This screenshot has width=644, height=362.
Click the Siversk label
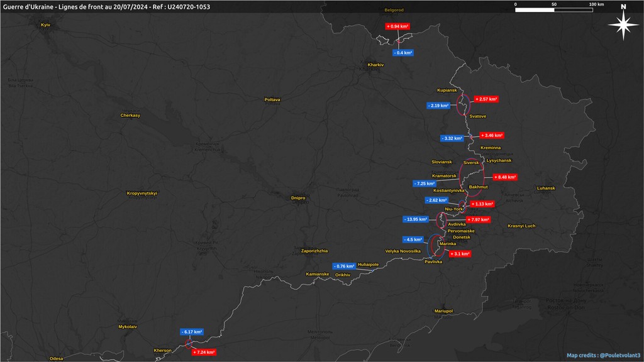(471, 163)
